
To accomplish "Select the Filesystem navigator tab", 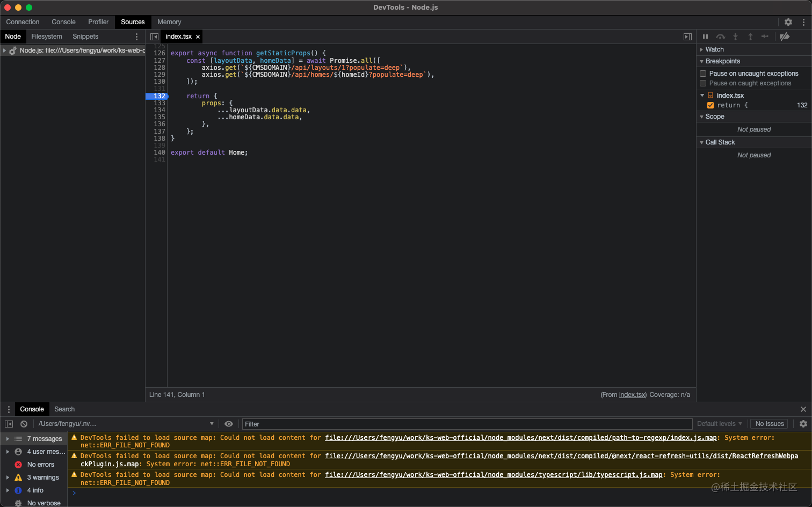I will coord(47,37).
